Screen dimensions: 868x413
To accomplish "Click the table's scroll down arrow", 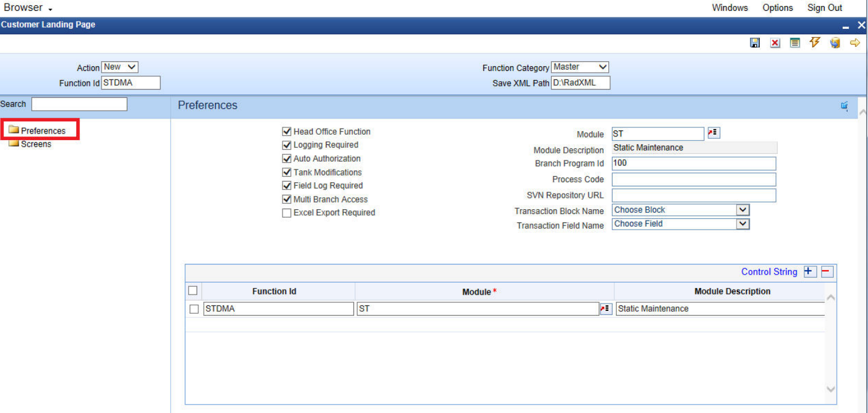I will [831, 390].
